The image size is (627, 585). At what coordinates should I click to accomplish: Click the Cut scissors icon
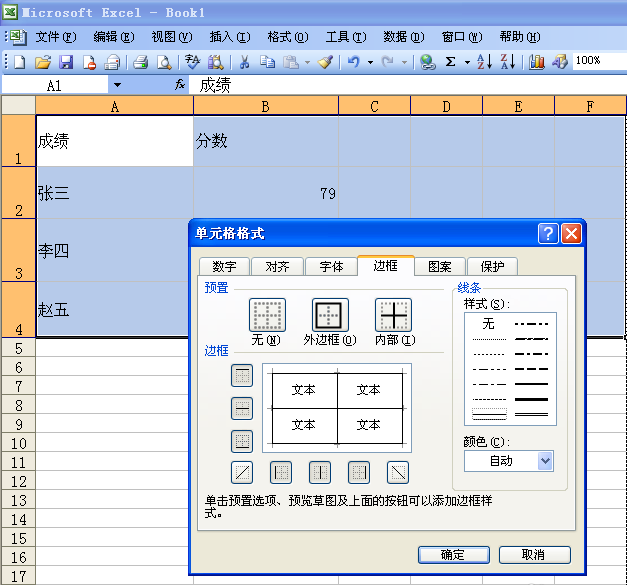point(244,62)
